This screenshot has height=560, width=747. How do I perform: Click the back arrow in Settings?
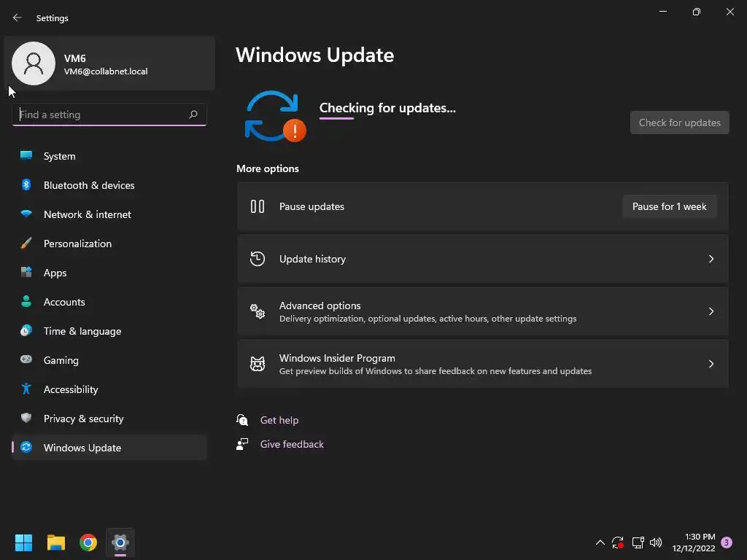tap(18, 17)
